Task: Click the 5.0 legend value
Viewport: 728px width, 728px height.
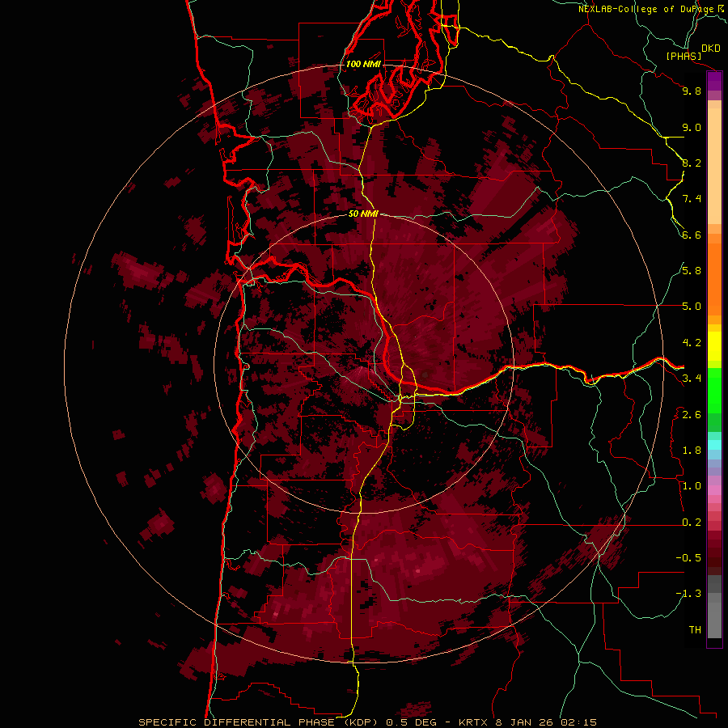Action: pos(692,307)
